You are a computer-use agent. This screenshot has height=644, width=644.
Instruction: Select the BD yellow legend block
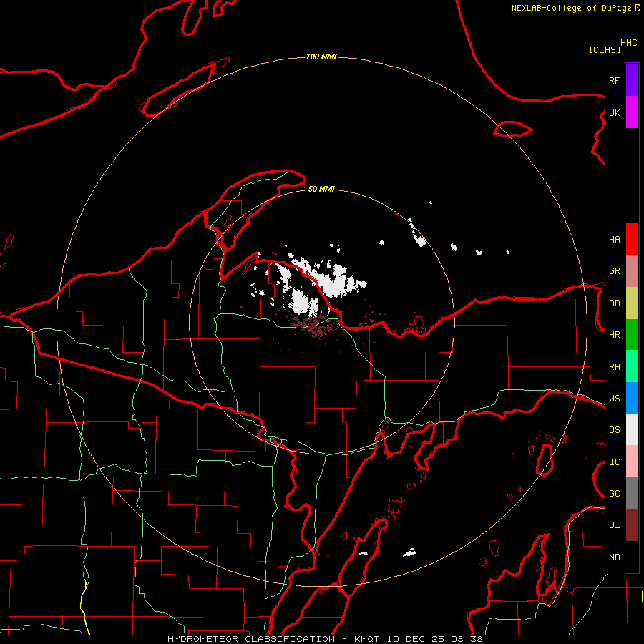632,303
